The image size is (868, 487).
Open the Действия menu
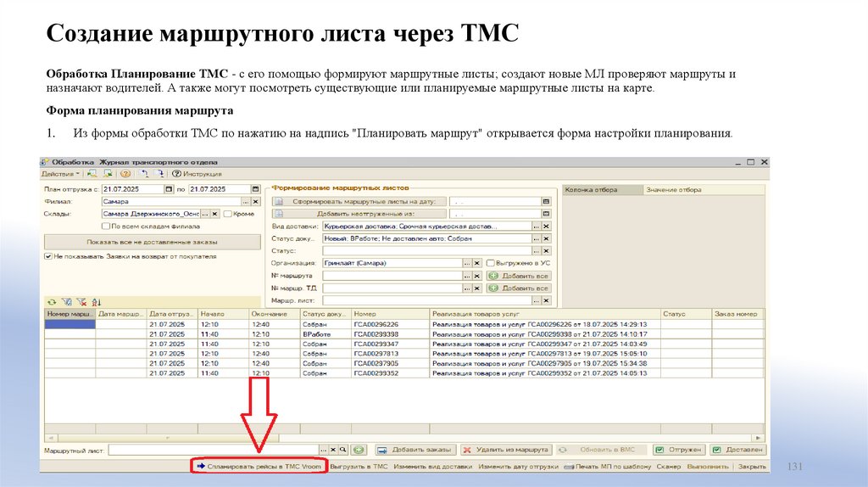click(x=60, y=174)
